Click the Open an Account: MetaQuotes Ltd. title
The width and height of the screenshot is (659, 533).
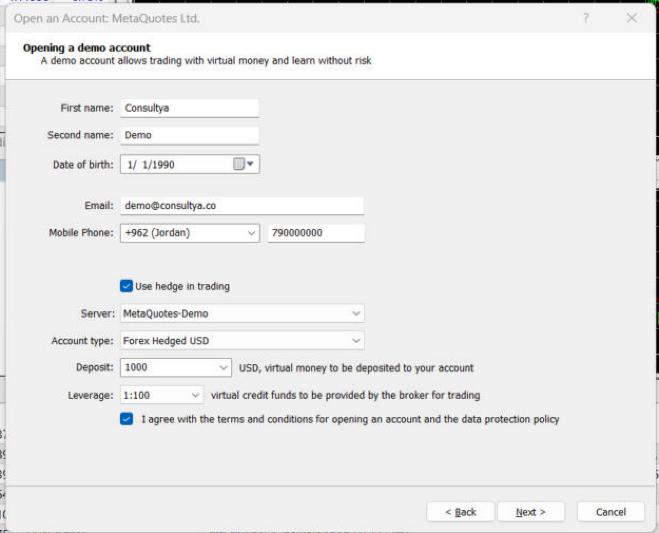[107, 18]
